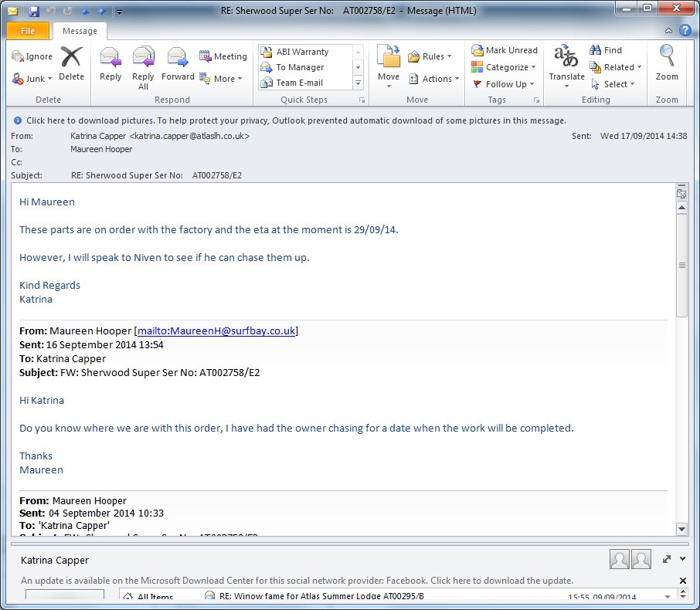Open the MaureenH@surfbay.co.uk mailto link
The width and height of the screenshot is (700, 610).
coord(216,331)
